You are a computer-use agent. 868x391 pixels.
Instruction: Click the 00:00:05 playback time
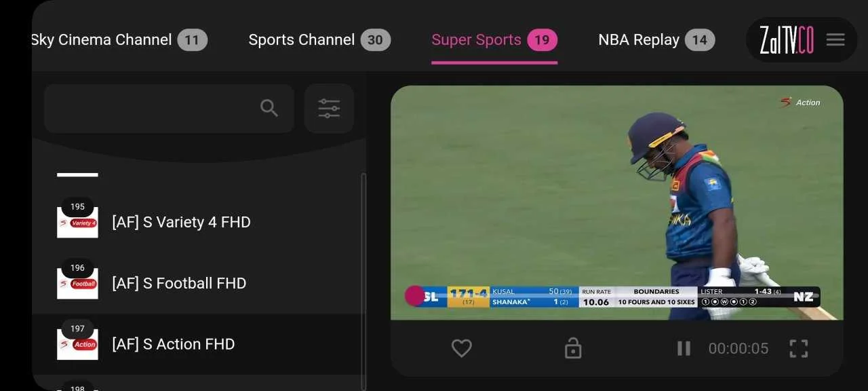(x=738, y=348)
